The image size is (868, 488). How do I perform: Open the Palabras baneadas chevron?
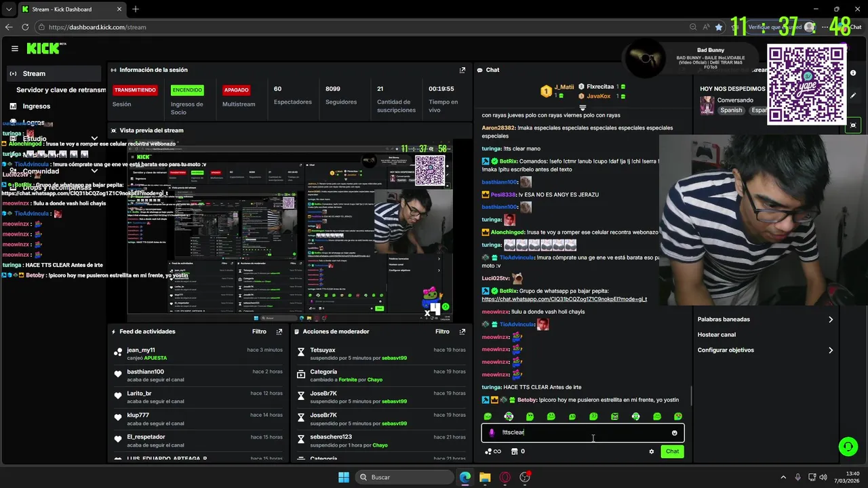click(831, 319)
